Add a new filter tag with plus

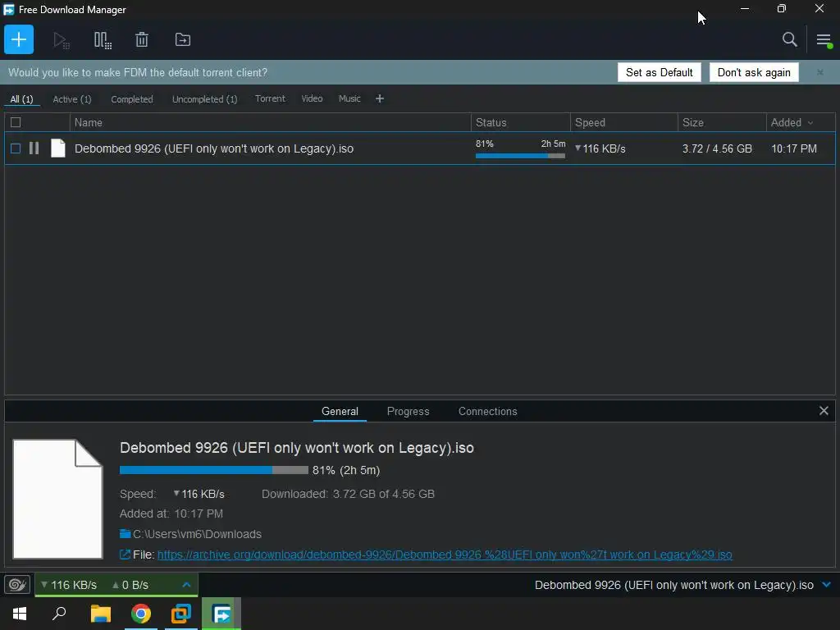[x=380, y=98]
